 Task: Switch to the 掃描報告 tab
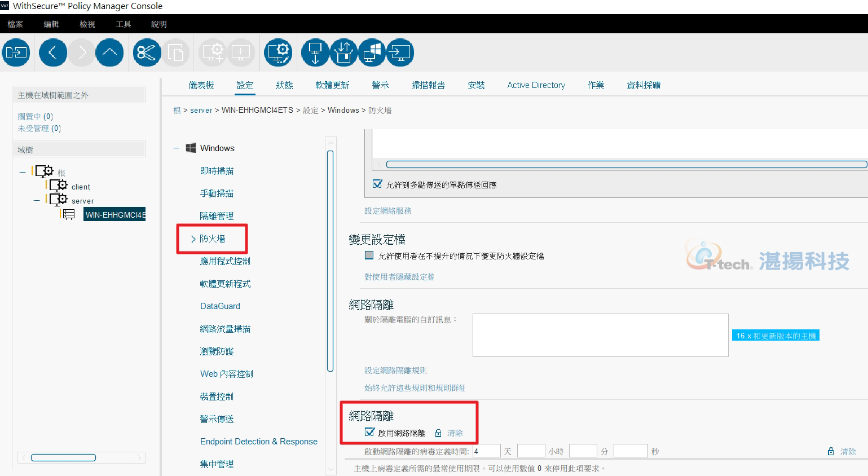click(x=428, y=85)
